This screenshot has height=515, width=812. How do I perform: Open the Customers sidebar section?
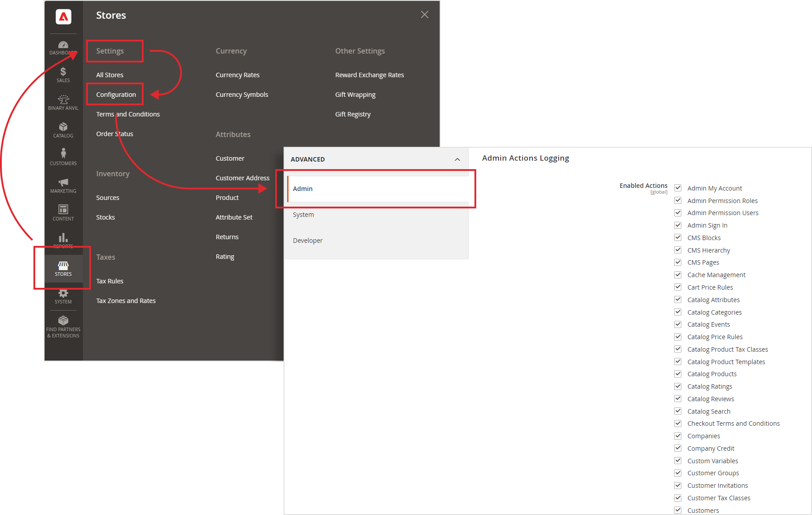tap(63, 157)
